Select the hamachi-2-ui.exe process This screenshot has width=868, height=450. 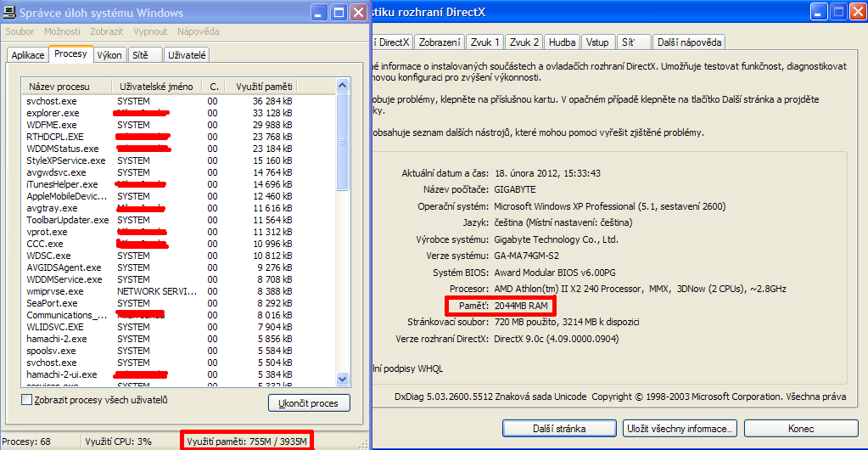click(178, 374)
